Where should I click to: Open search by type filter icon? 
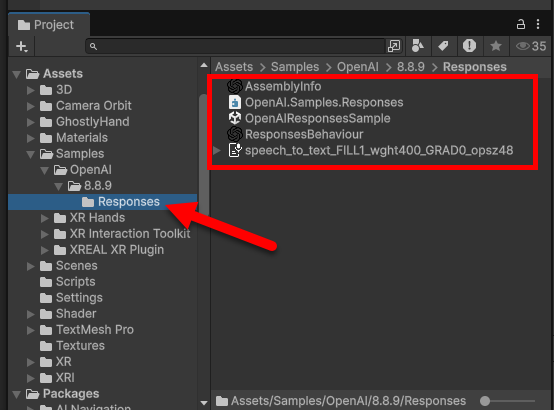(x=418, y=46)
